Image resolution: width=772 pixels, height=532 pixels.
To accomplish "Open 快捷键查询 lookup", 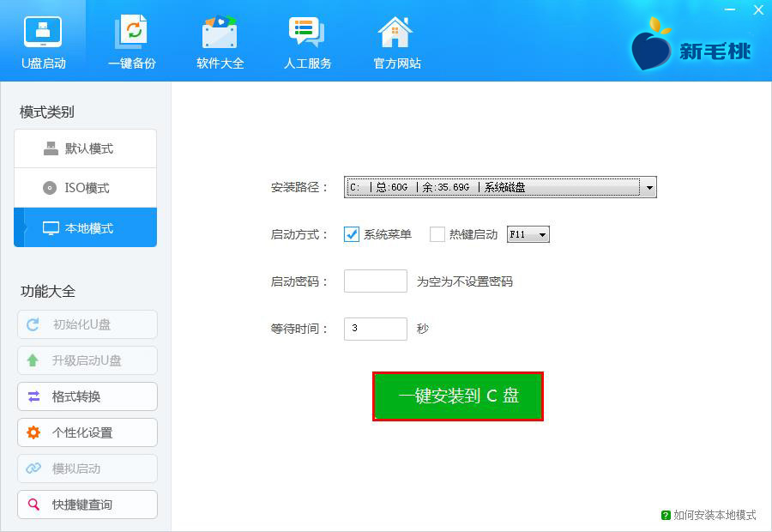I will (x=87, y=505).
